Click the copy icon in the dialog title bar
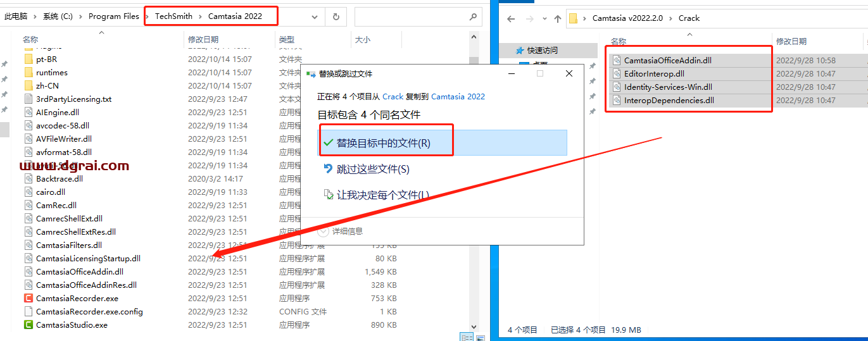Screen dimensions: 868x341 point(311,73)
